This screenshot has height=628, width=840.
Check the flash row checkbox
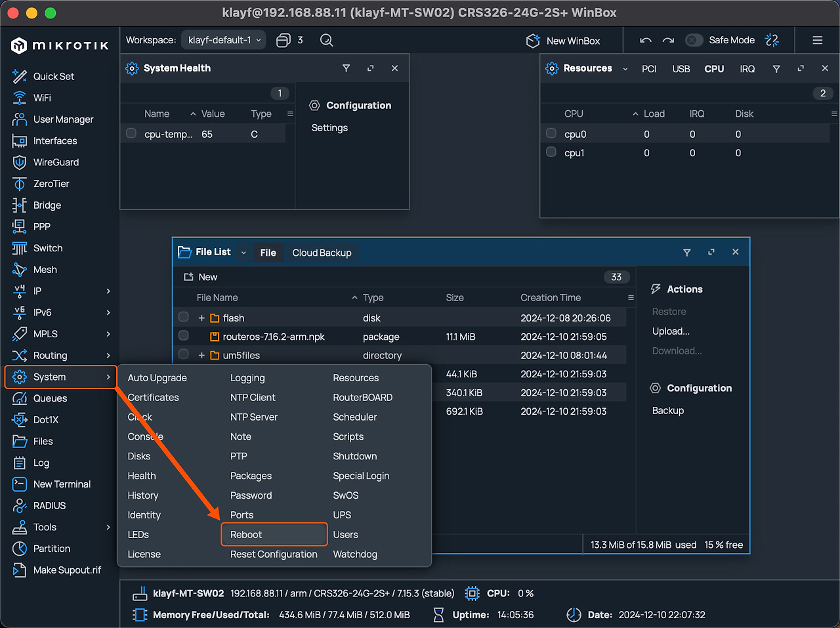click(184, 317)
